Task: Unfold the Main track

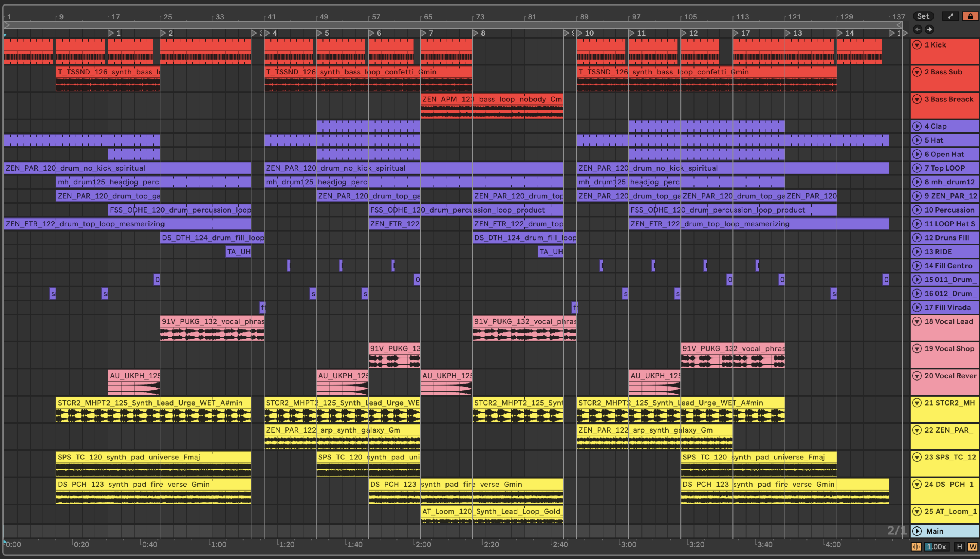Action: point(917,531)
